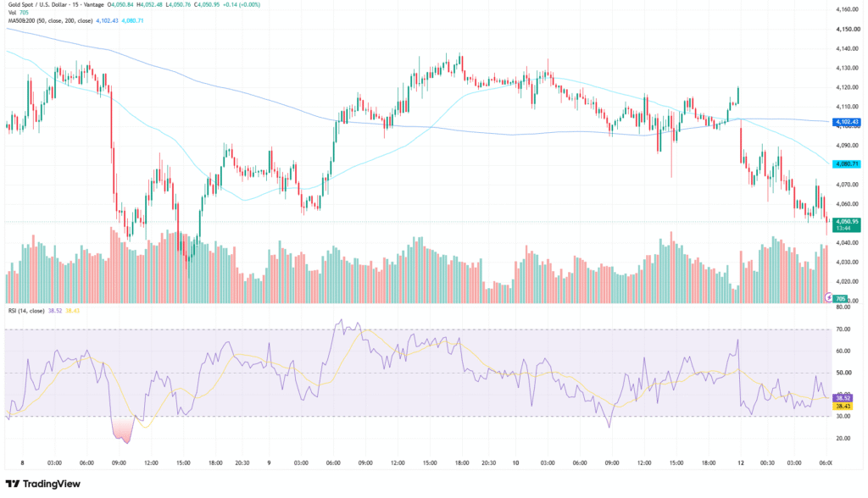Select the RSI (14, close) legend label
Viewport: 868px width, 498px height.
(x=26, y=311)
